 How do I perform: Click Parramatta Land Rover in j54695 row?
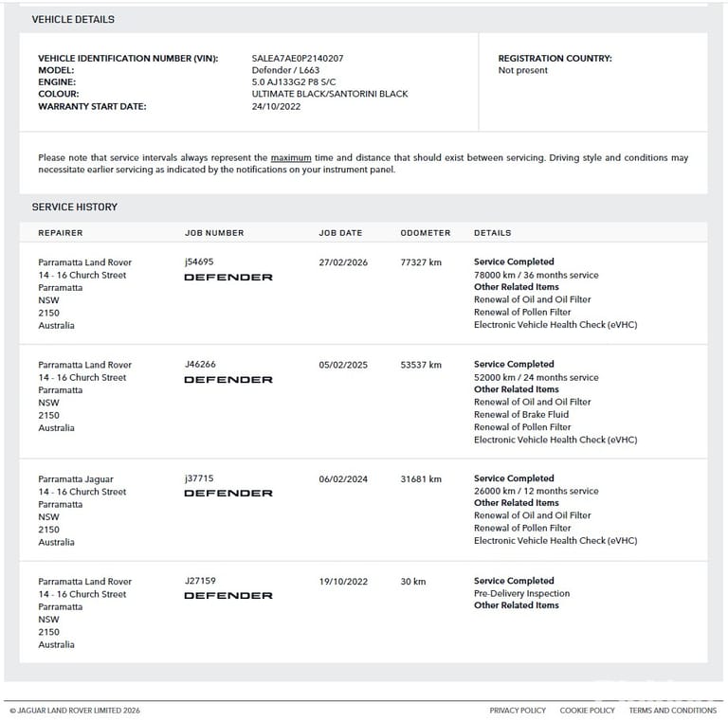click(x=85, y=262)
